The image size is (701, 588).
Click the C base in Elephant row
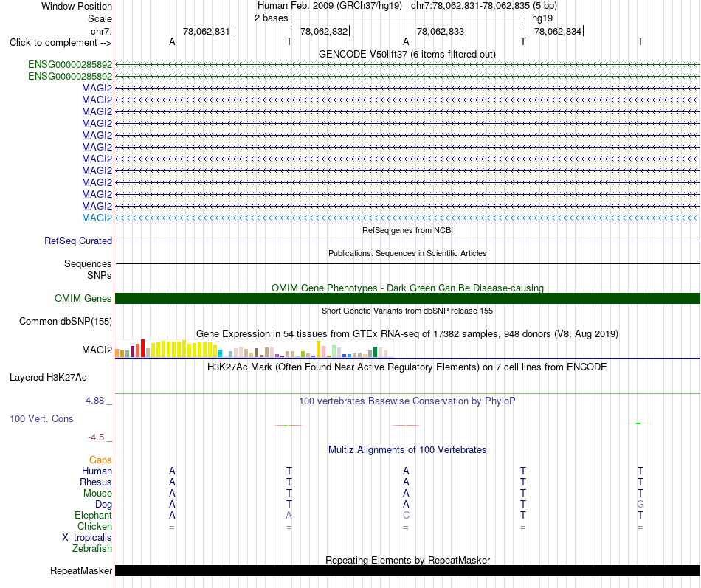tap(406, 515)
